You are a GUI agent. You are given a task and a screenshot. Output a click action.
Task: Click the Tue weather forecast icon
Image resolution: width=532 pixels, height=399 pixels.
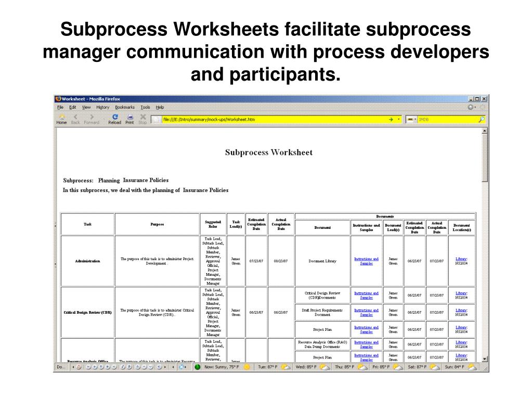(x=286, y=367)
